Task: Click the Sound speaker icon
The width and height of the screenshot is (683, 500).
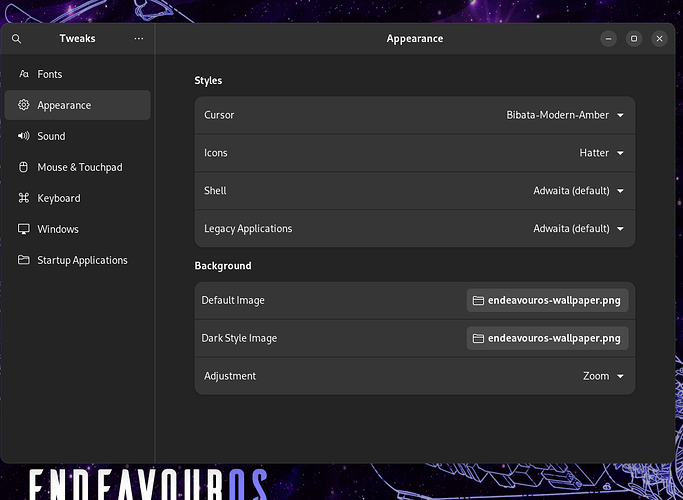Action: (24, 136)
